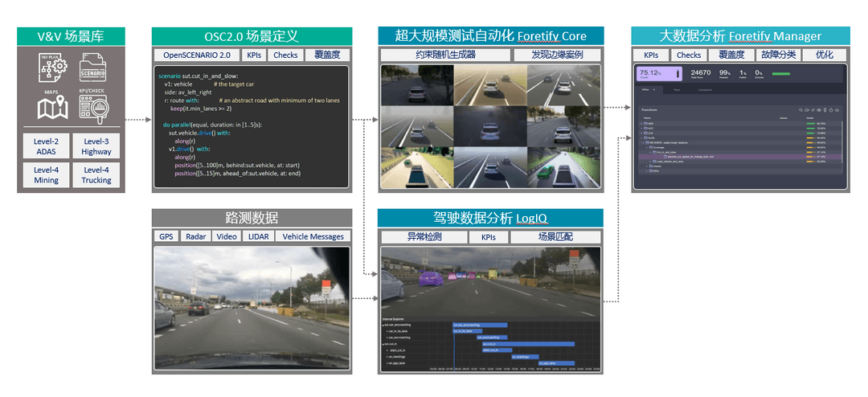Click the Radar label
Screen dimensions: 868x397
tap(195, 236)
